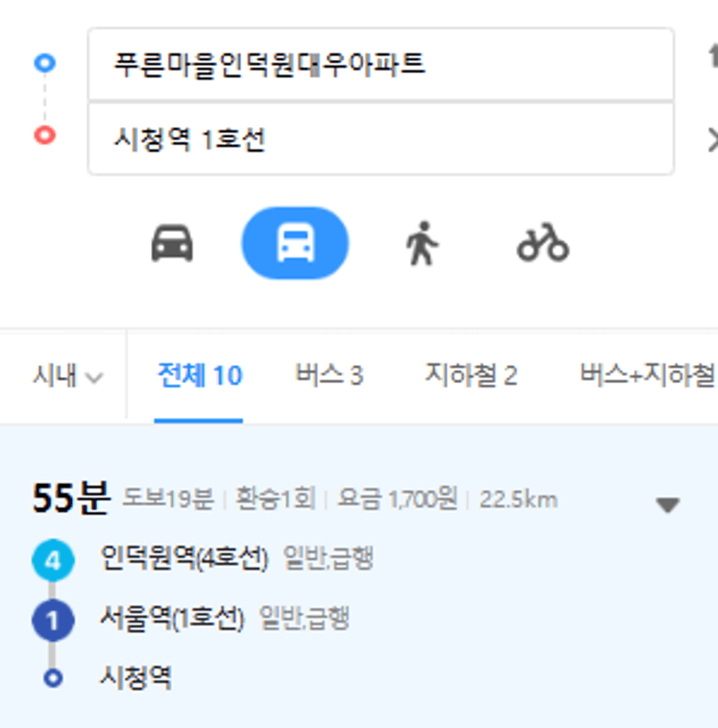Screen dimensions: 718x728
Task: Click the line 4 subway badge
Action: 53,560
